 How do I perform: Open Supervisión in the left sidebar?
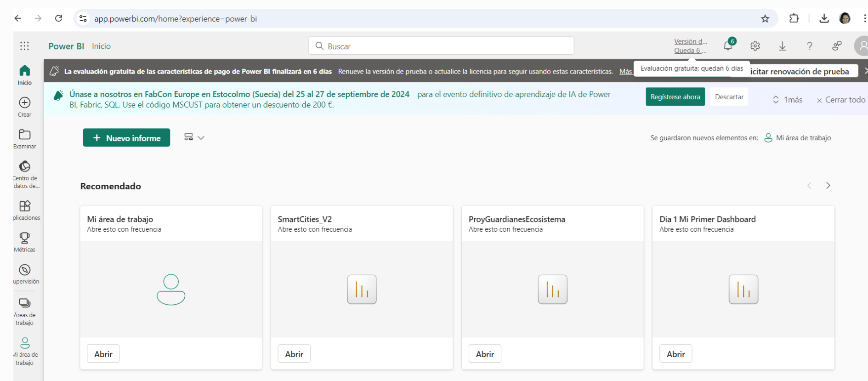[26, 274]
